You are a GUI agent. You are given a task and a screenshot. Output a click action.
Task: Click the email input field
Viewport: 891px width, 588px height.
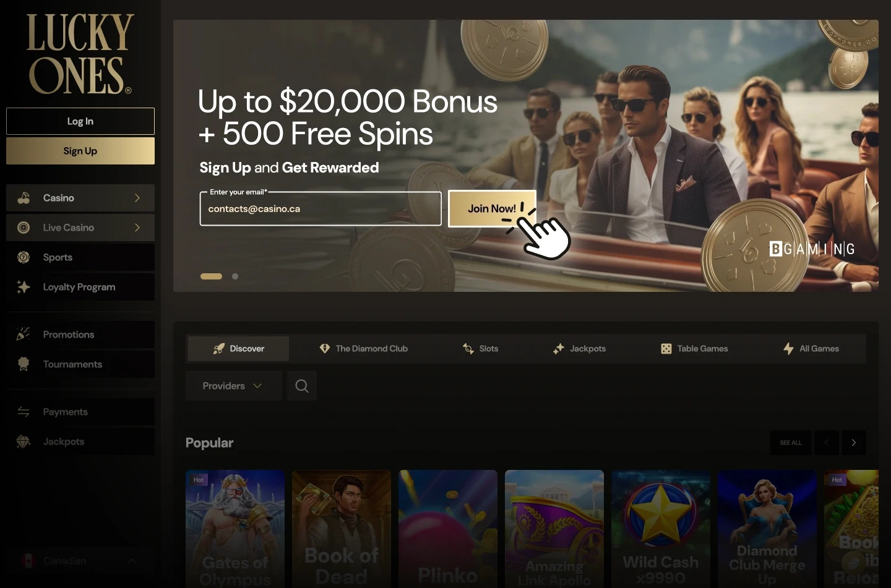[321, 209]
